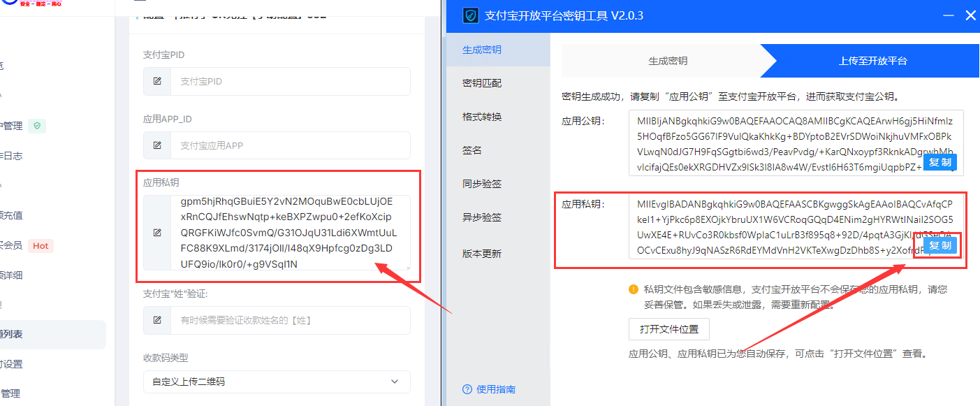This screenshot has width=980, height=406.
Task: Click the 打开文件位置 button
Action: [668, 328]
